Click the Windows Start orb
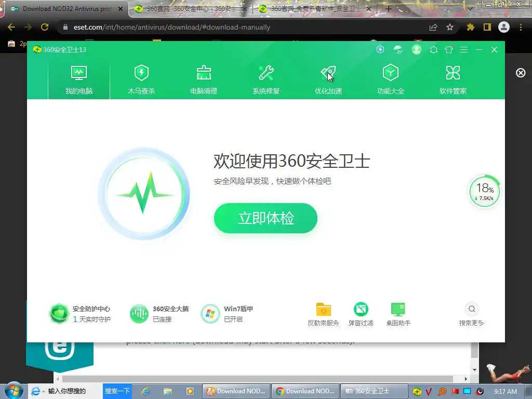 [x=14, y=391]
